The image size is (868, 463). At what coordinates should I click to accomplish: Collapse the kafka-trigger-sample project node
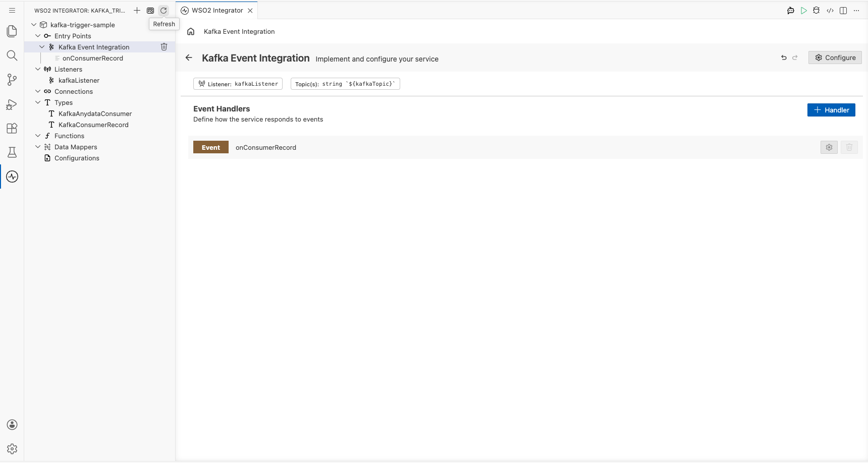click(34, 25)
